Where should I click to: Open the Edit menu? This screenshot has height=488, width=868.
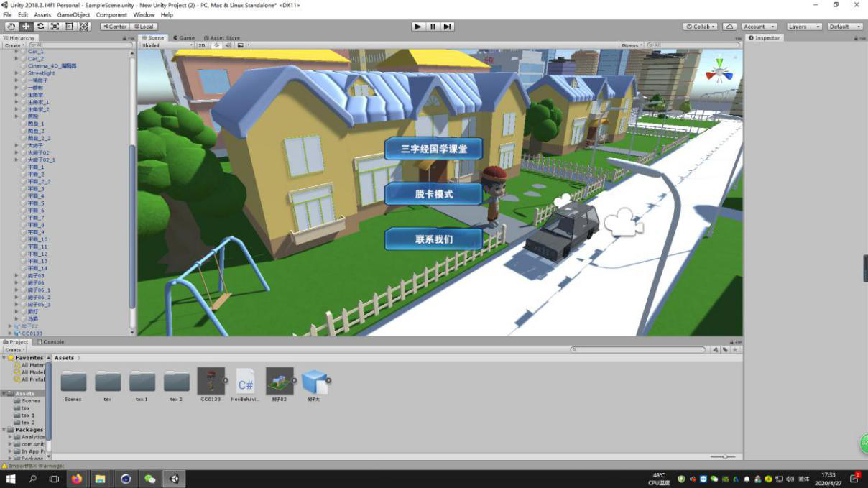pyautogui.click(x=23, y=14)
